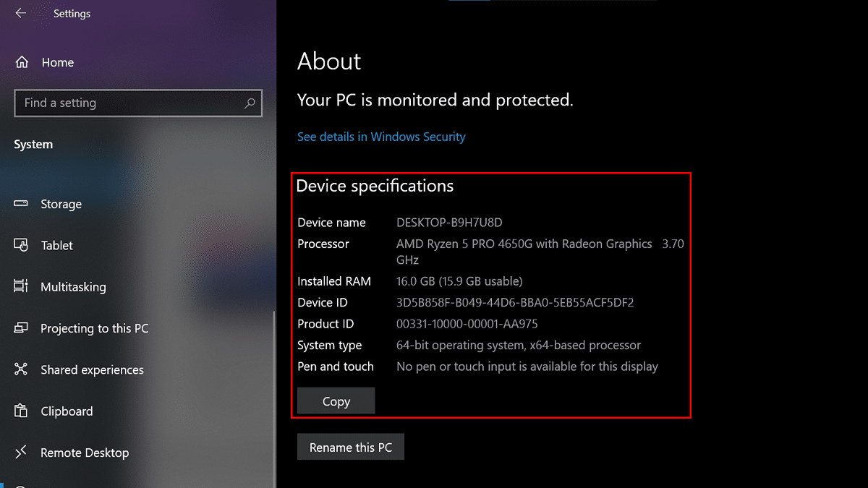Open Tablet settings from sidebar

56,245
